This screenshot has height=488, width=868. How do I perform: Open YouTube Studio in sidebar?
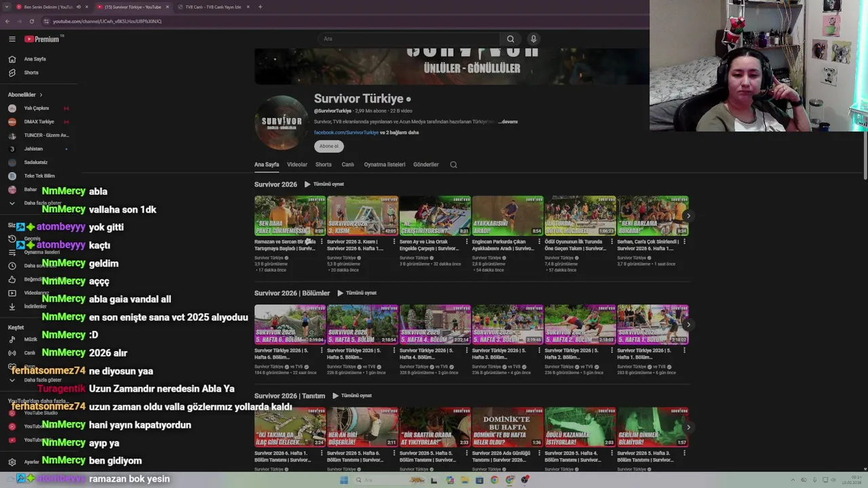(x=41, y=413)
